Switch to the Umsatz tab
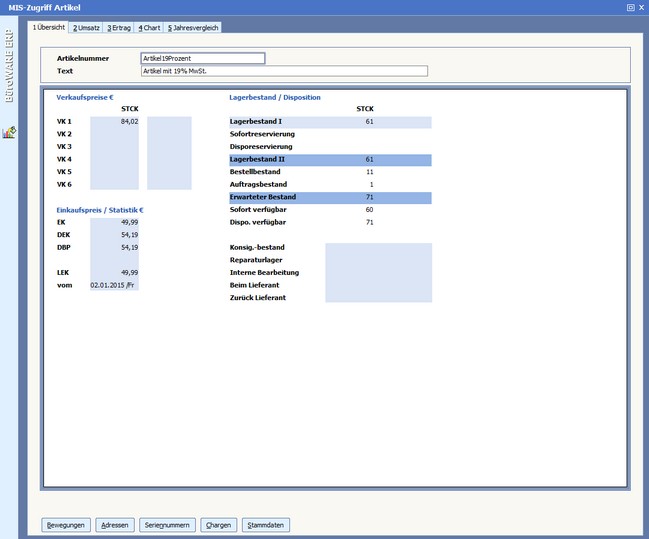The height and width of the screenshot is (539, 649). coord(86,27)
